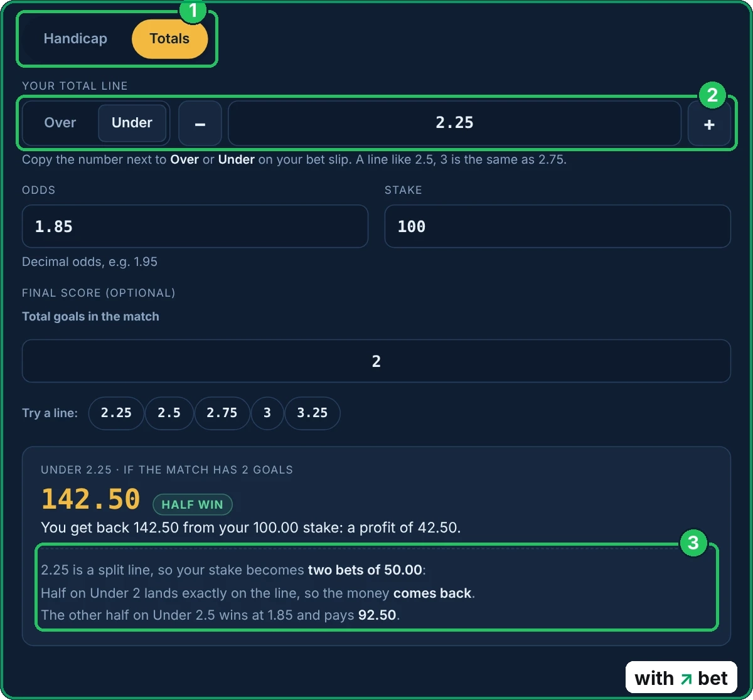Focus the Odds input showing 1.85
The image size is (753, 700).
coord(195,226)
